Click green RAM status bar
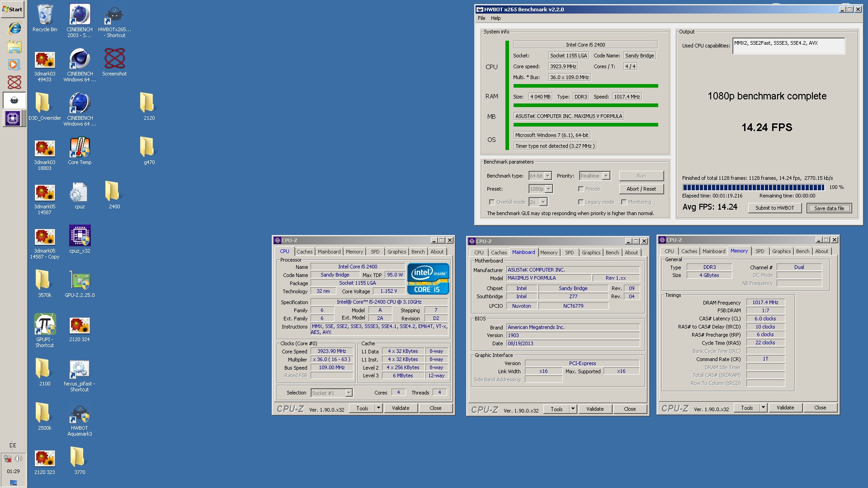The width and height of the screenshot is (868, 488). coord(585,105)
